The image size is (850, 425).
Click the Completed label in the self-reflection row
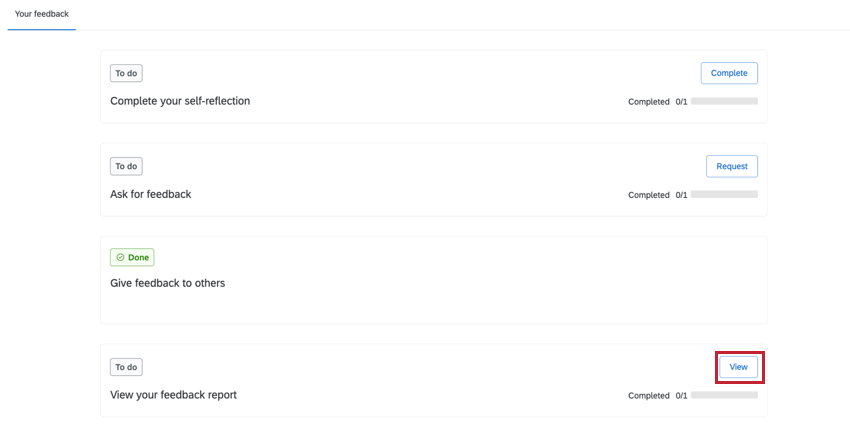648,102
